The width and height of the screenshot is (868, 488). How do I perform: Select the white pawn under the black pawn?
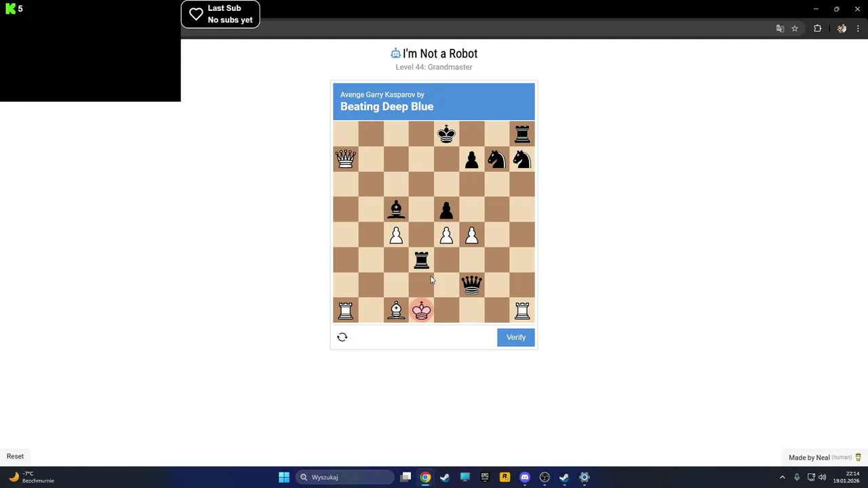446,235
